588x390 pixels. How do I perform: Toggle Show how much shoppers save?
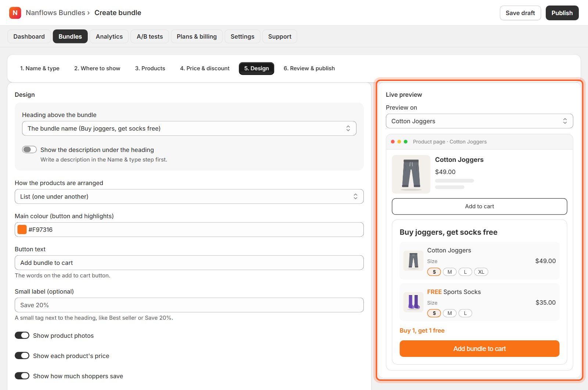coord(22,376)
